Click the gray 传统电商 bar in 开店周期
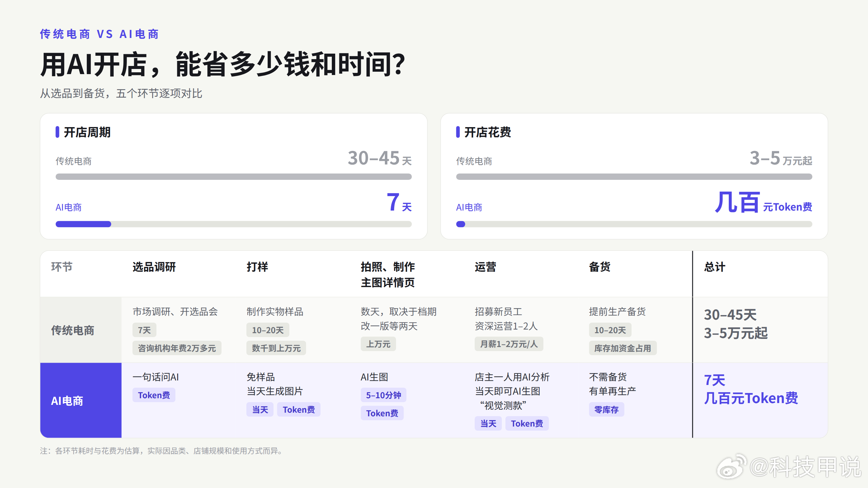The height and width of the screenshot is (488, 868). [234, 177]
